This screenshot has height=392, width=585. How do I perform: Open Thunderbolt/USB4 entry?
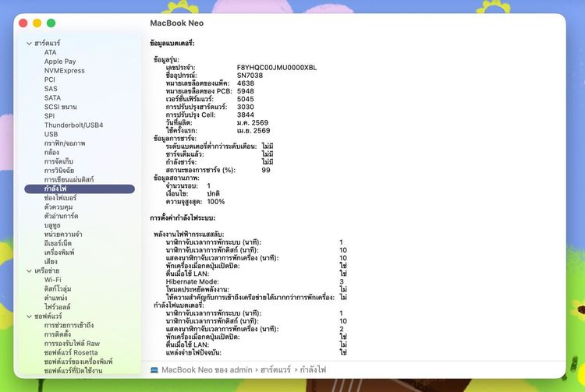73,125
